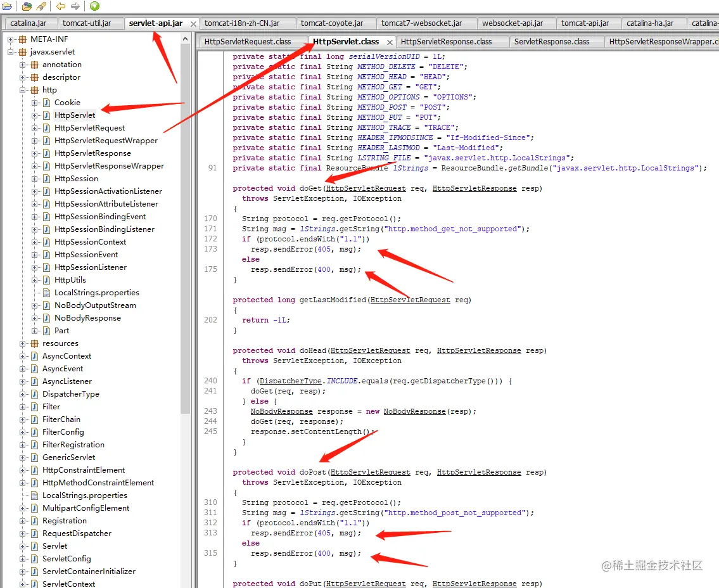Expand the META-INF tree node
719x588 pixels.
pos(10,39)
